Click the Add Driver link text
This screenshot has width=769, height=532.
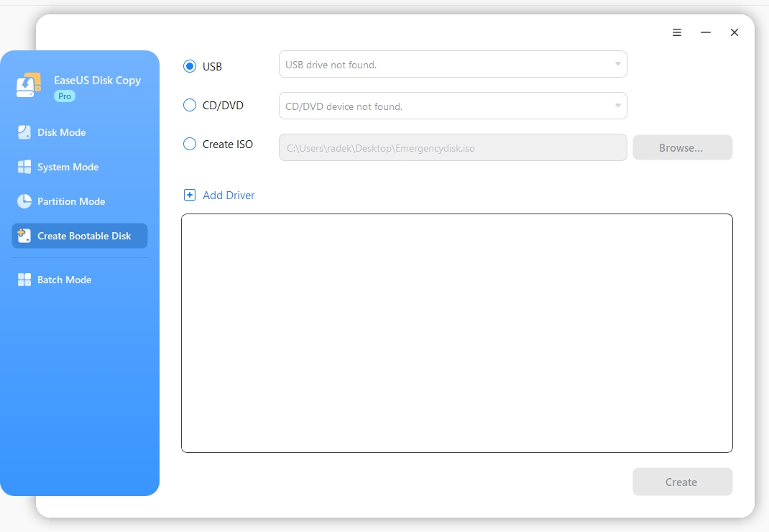(229, 195)
